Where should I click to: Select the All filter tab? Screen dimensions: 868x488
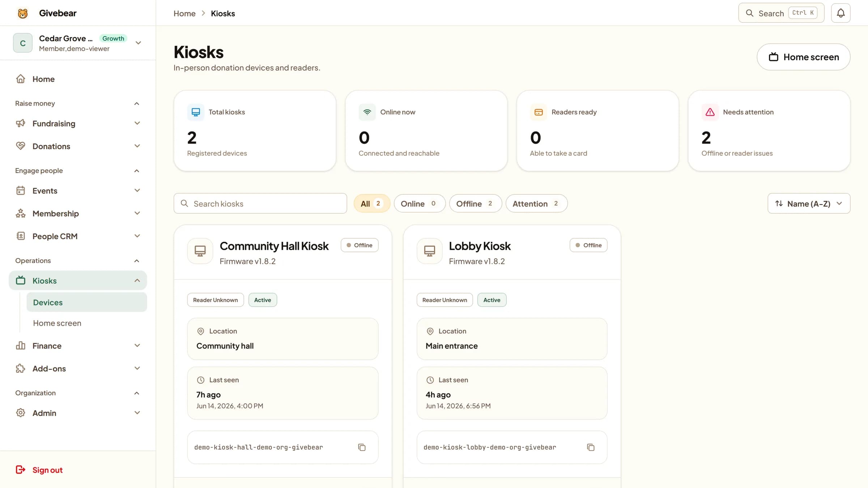372,204
